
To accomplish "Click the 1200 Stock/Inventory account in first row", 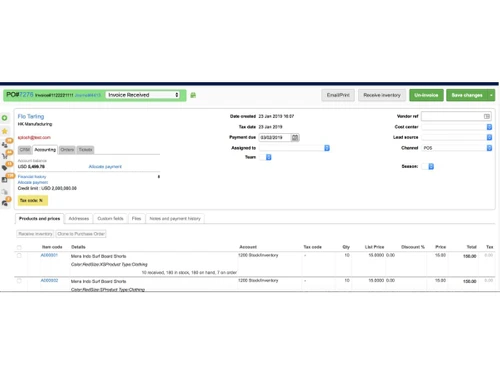I will (x=258, y=255).
